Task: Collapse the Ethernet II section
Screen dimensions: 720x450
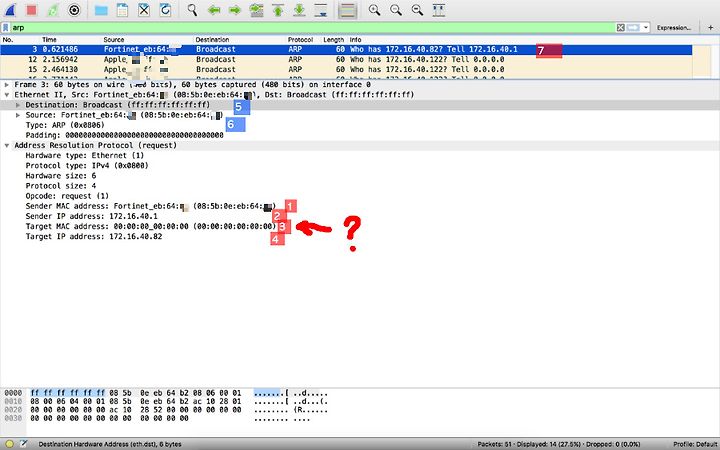Action: point(6,95)
